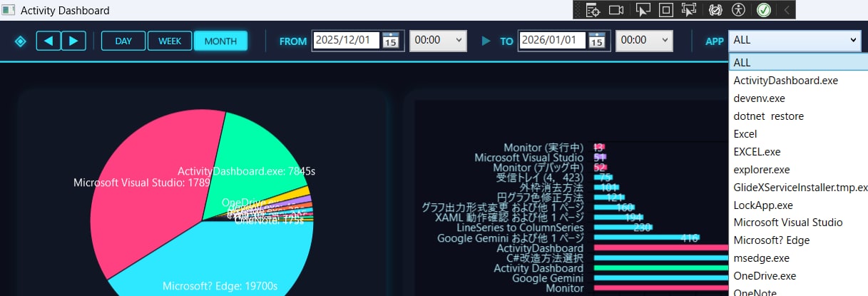Click the bar with value 230
Screen dimensions: 868x296
[623, 228]
